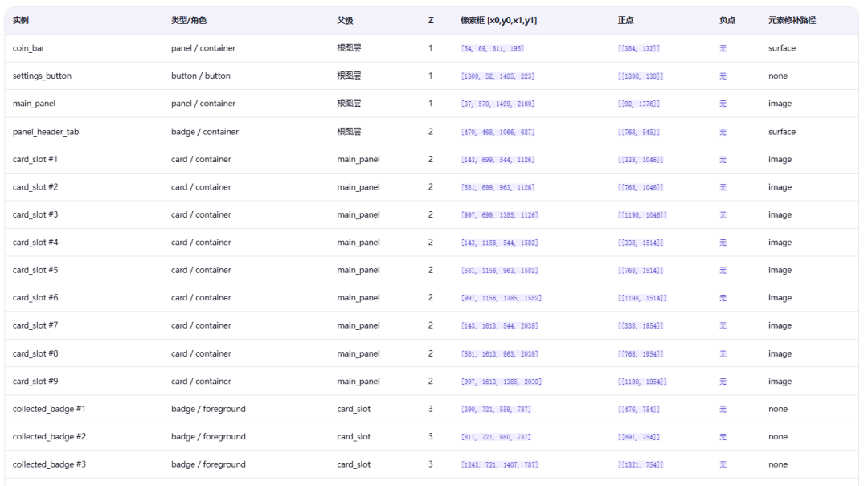Click coin_bar's positive point value
The image size is (868, 486).
(x=640, y=49)
